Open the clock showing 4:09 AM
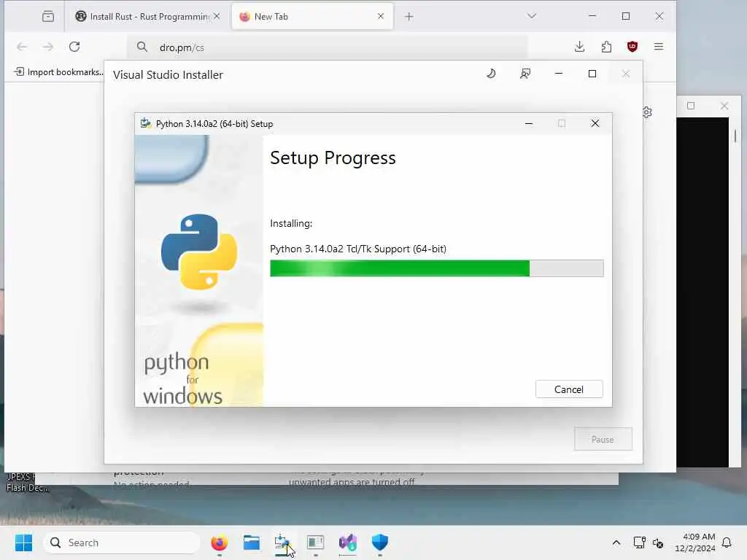The image size is (747, 560). (x=695, y=542)
